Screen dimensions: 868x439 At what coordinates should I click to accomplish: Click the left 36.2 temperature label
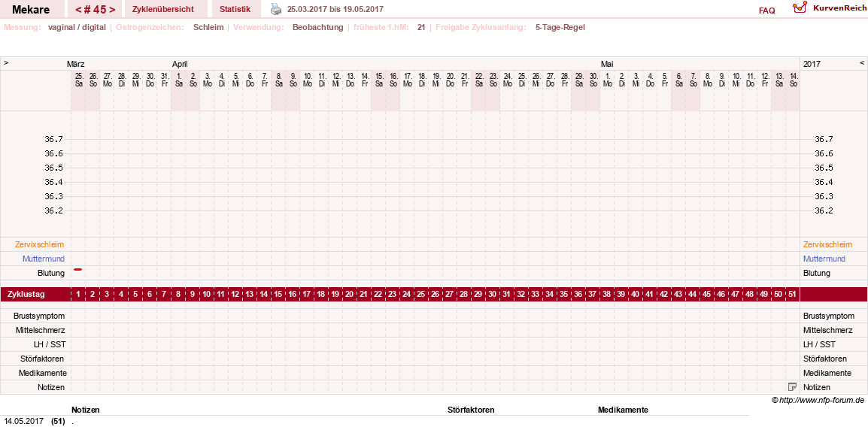(54, 210)
